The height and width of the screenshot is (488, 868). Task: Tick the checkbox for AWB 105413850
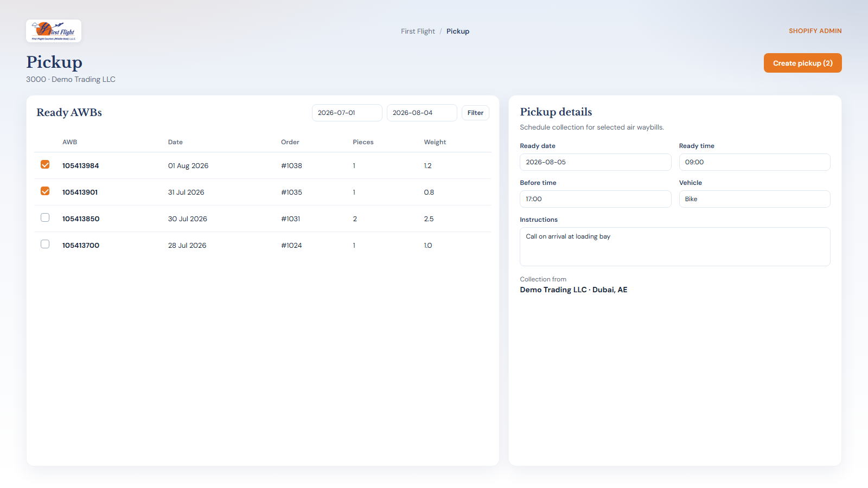tap(45, 217)
